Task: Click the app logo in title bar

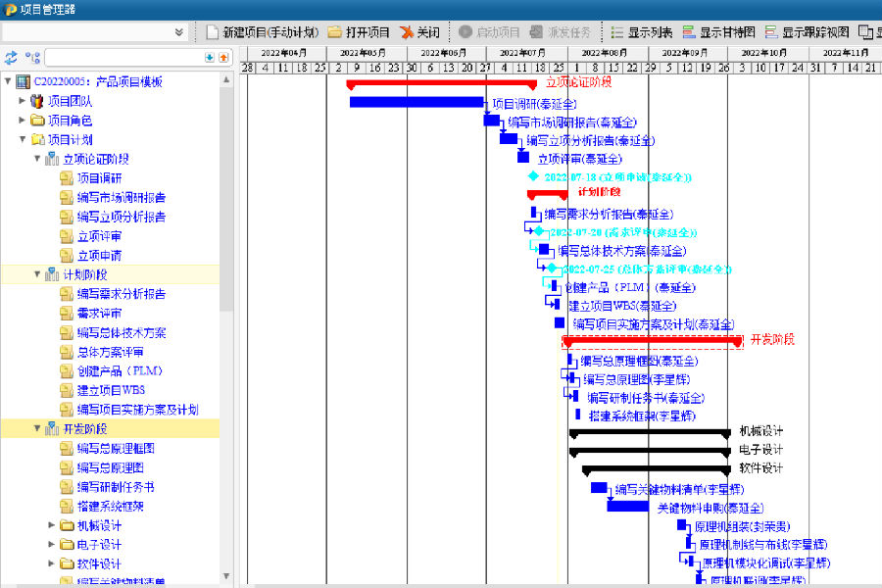Action: (x=10, y=10)
